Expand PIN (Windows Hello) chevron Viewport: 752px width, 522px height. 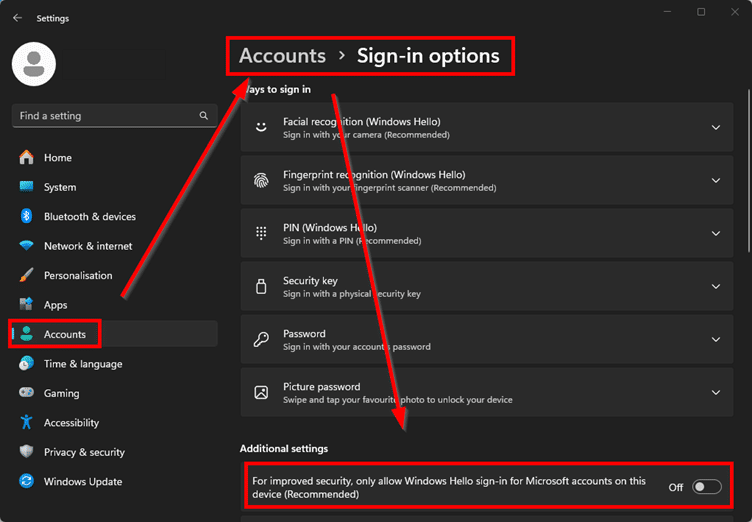pos(716,233)
